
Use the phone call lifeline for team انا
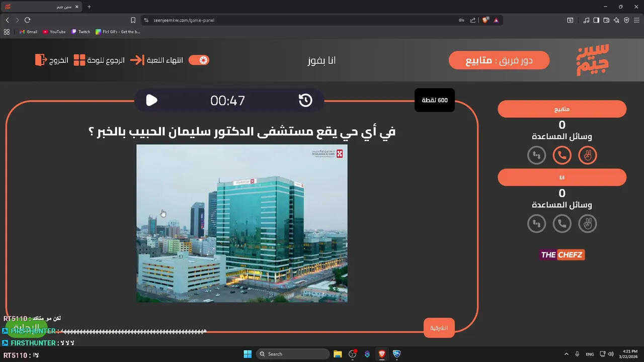(562, 223)
